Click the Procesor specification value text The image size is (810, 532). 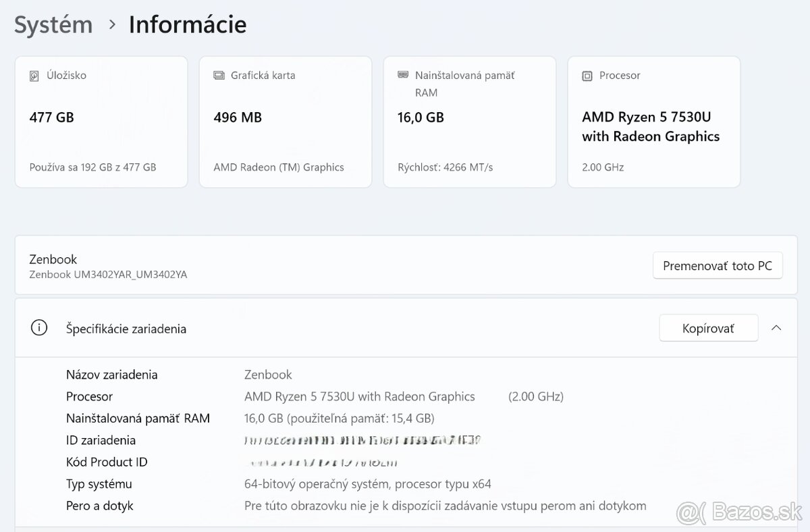359,396
